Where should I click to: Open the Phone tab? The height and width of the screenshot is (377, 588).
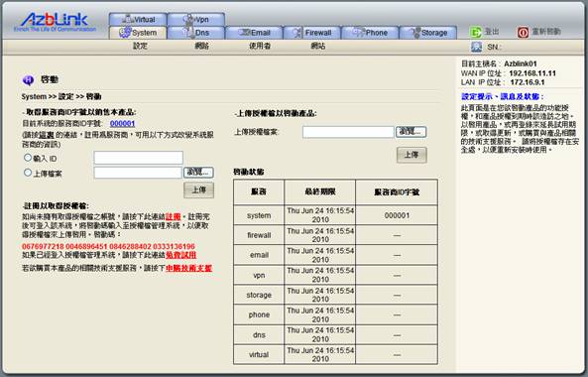tap(370, 33)
